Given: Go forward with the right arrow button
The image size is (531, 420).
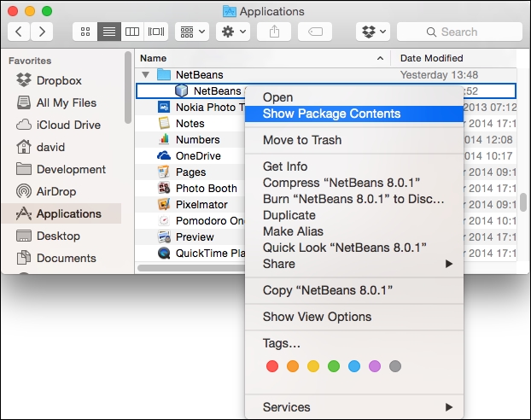Looking at the screenshot, I should point(42,32).
